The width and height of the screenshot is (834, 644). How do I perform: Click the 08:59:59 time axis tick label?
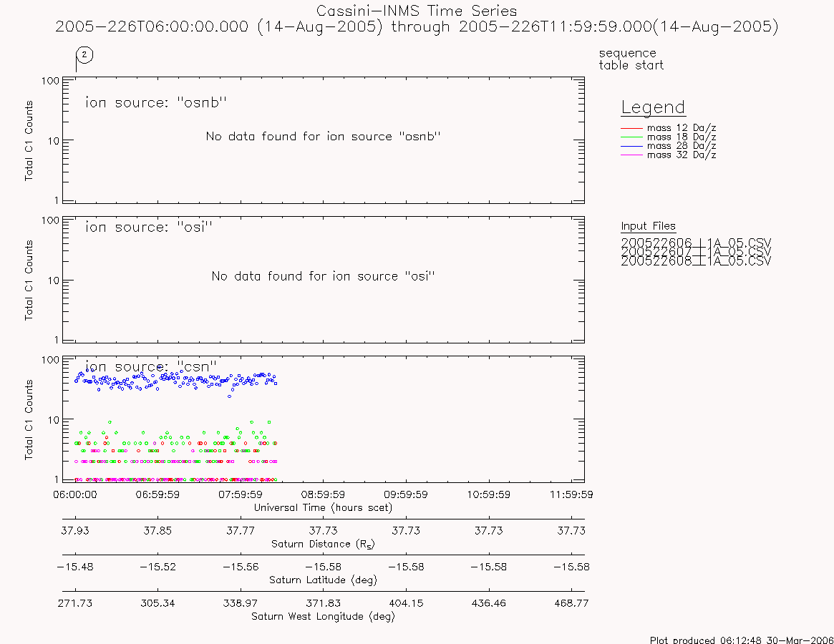coord(323,494)
